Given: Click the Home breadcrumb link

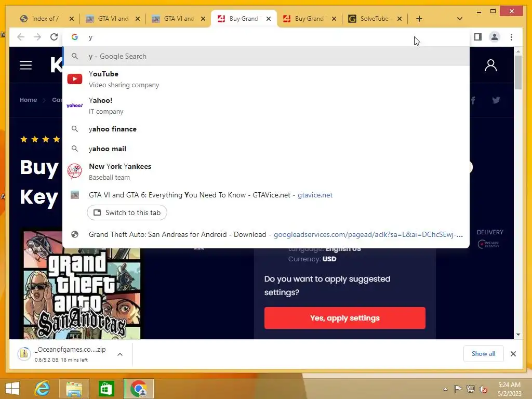Looking at the screenshot, I should click(28, 100).
